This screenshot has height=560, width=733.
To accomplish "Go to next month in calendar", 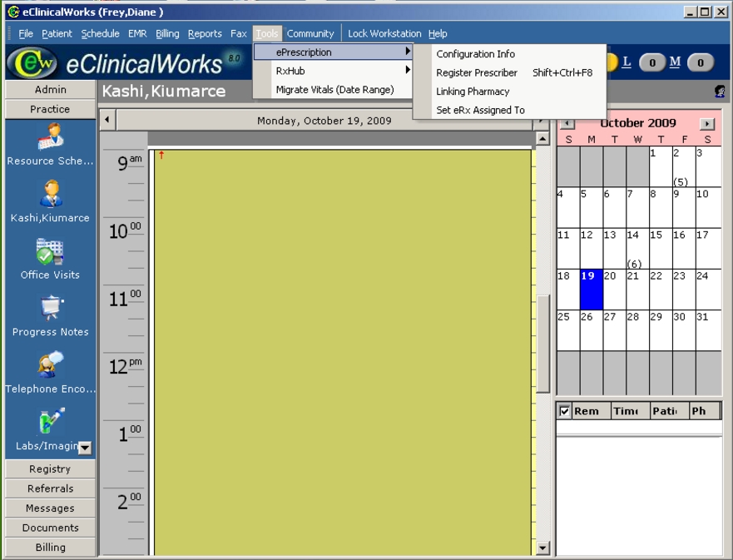I will pos(707,124).
